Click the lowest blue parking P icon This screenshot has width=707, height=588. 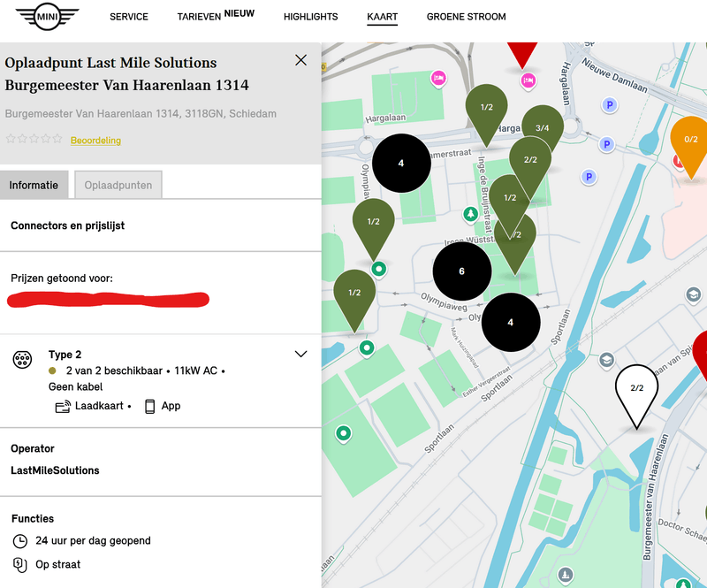(589, 177)
